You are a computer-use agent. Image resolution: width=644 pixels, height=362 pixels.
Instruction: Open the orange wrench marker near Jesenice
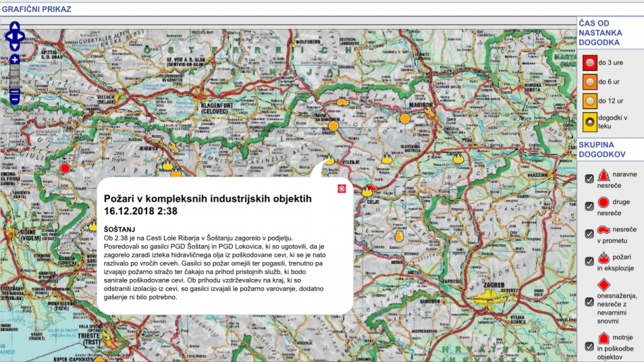tap(174, 146)
